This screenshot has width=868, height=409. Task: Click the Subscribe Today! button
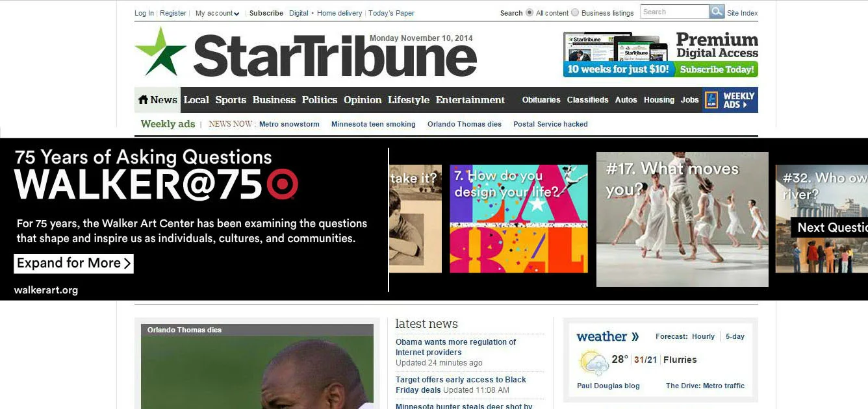pyautogui.click(x=717, y=69)
